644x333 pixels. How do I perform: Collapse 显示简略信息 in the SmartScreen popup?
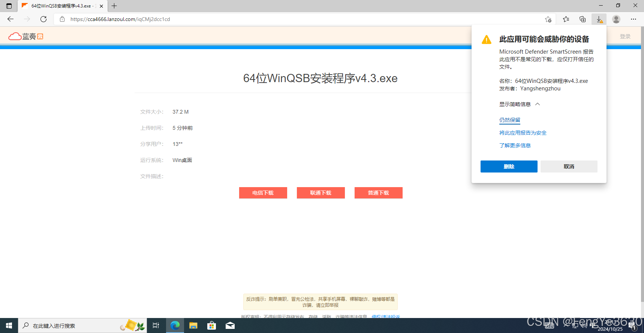(520, 104)
